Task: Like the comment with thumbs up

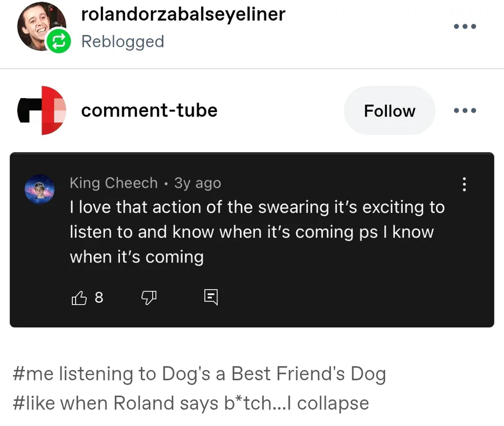Action: (80, 298)
